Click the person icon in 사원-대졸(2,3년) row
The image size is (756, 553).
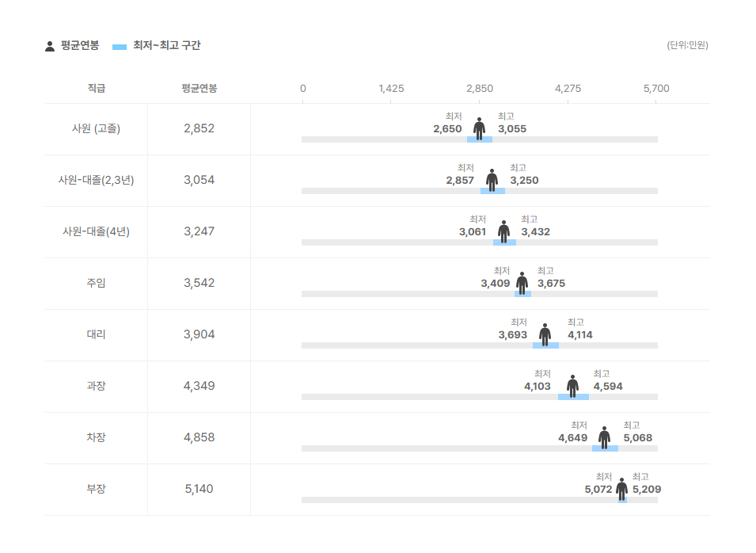(492, 180)
